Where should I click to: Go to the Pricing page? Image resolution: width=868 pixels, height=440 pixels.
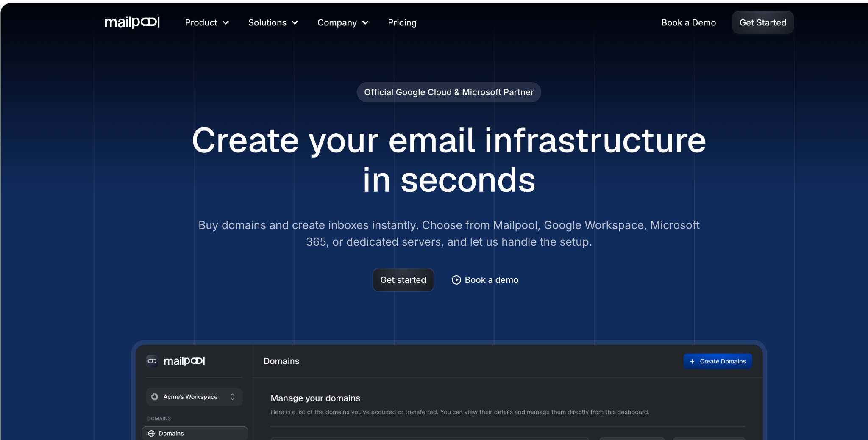[402, 22]
